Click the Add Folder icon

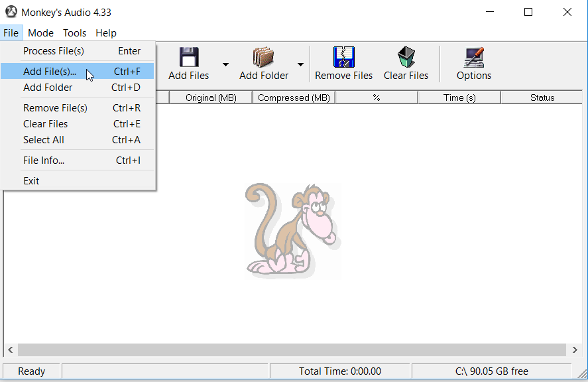[x=263, y=57]
